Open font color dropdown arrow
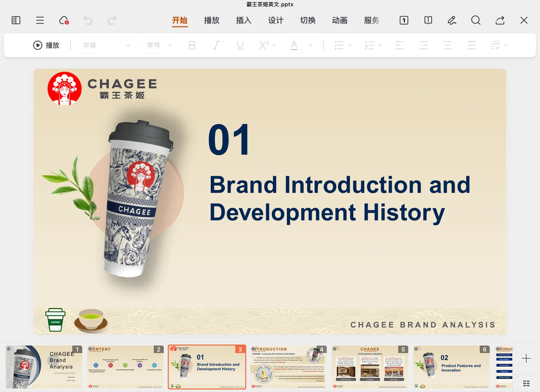 [x=310, y=46]
